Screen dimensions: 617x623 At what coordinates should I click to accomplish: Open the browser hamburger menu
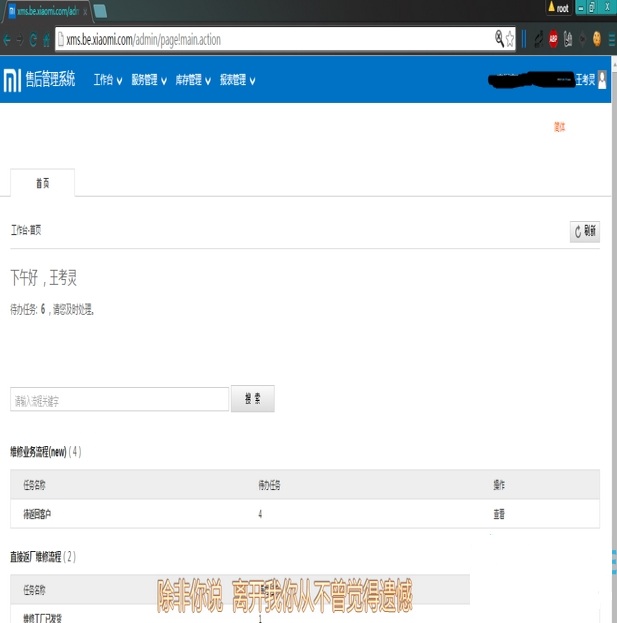(611, 39)
